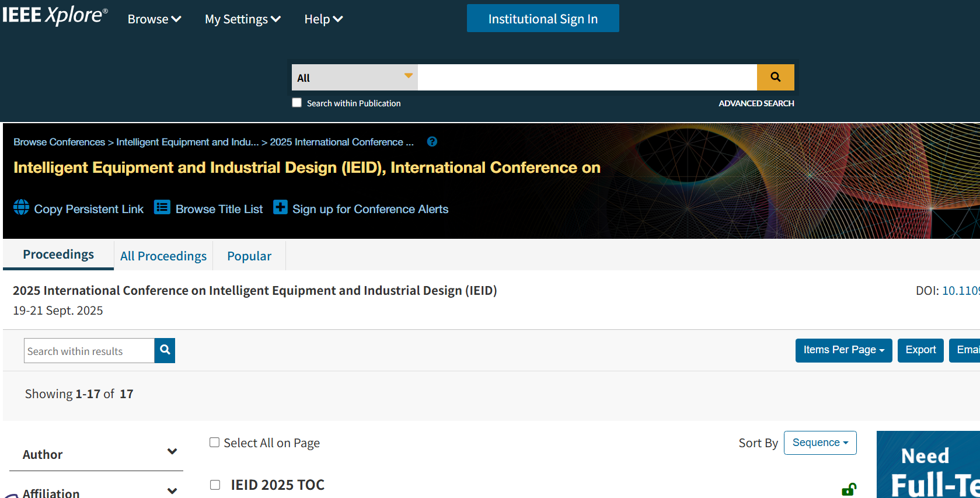Click the main search input field
This screenshot has height=498, width=980.
(587, 77)
